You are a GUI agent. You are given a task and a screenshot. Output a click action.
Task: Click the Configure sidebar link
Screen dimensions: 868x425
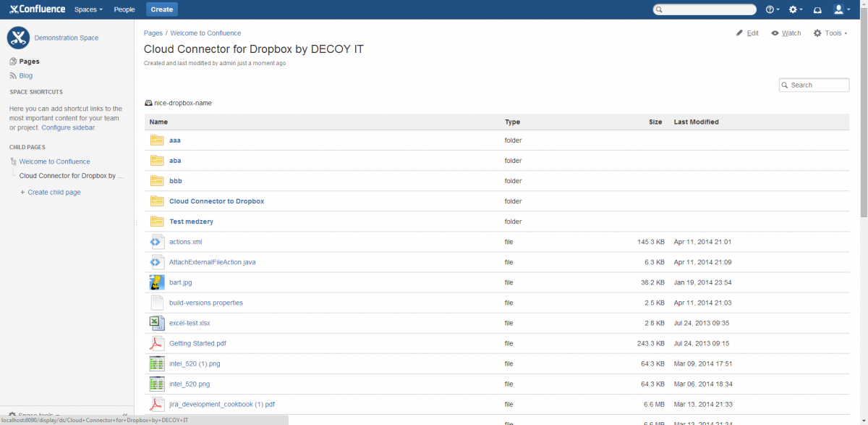68,127
